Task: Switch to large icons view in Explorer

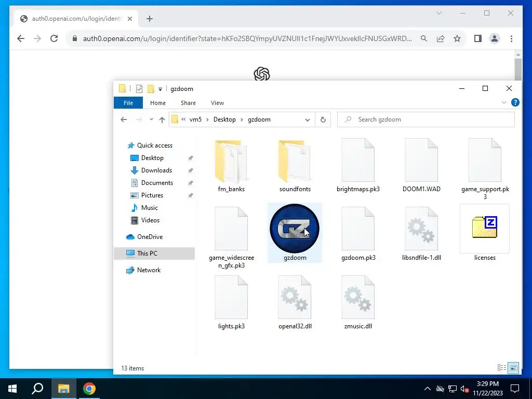Action: [514, 368]
